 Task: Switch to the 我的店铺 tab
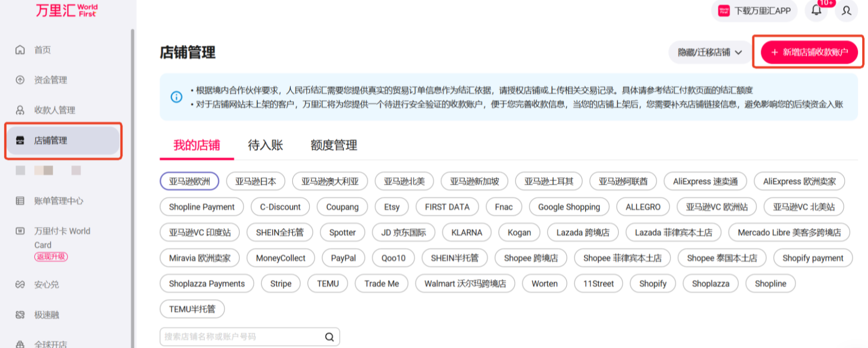(197, 145)
